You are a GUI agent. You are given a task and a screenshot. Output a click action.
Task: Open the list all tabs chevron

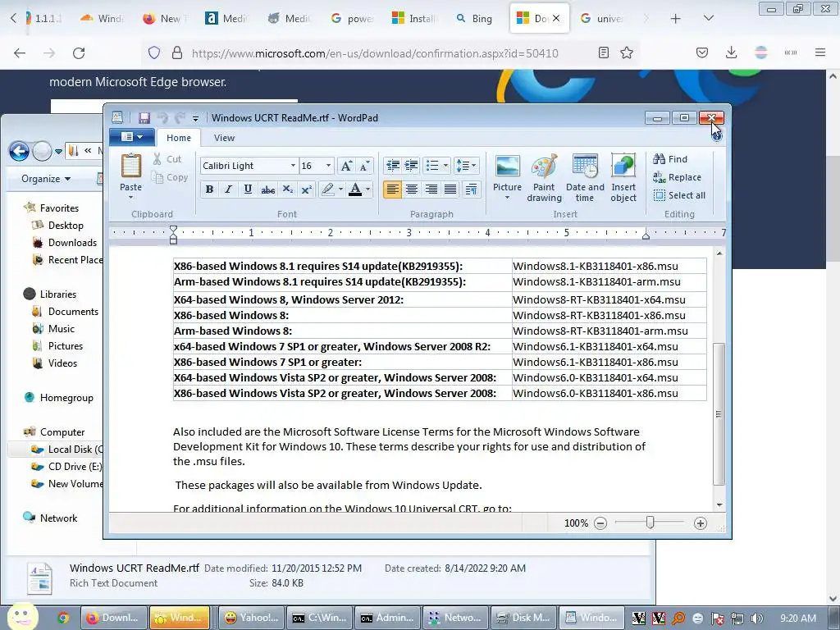point(708,19)
